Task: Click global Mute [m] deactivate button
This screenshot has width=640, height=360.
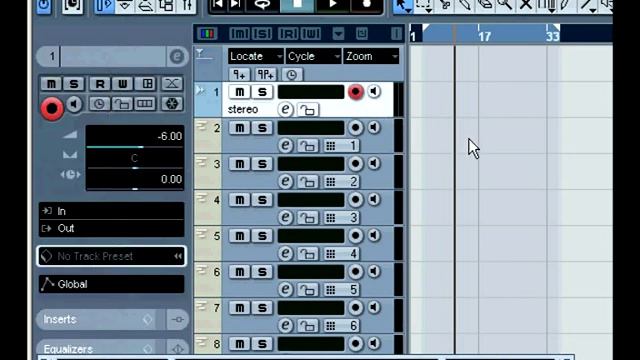Action: (x=239, y=33)
